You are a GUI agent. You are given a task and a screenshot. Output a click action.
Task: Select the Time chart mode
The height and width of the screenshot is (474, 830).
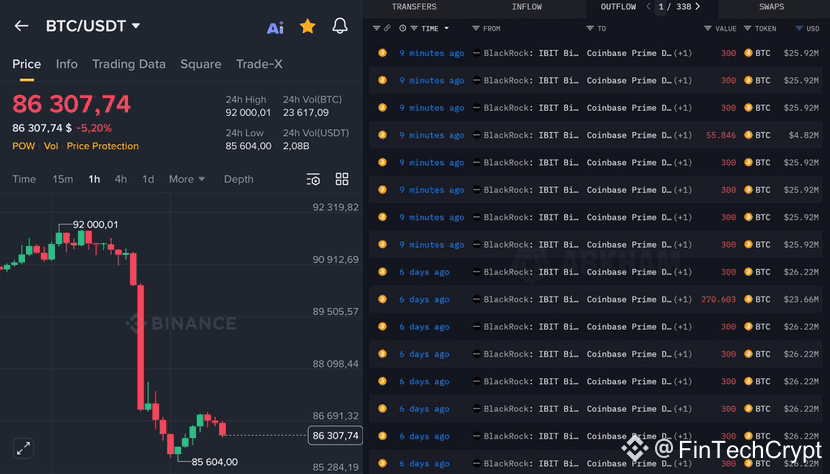(24, 179)
